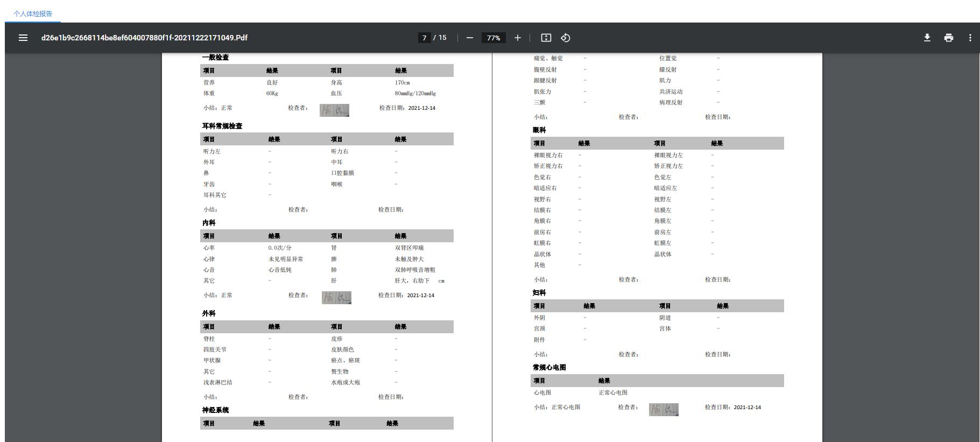
Task: Click the 腹壁反射 item label
Action: click(545, 69)
